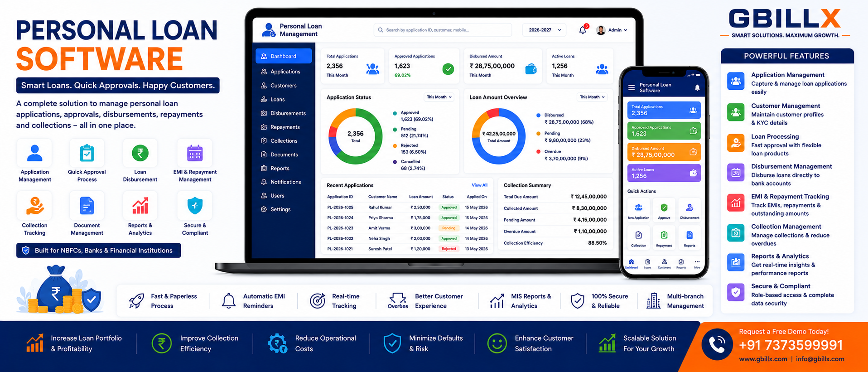Tap the Loans tab in phone bottom bar

click(x=647, y=264)
